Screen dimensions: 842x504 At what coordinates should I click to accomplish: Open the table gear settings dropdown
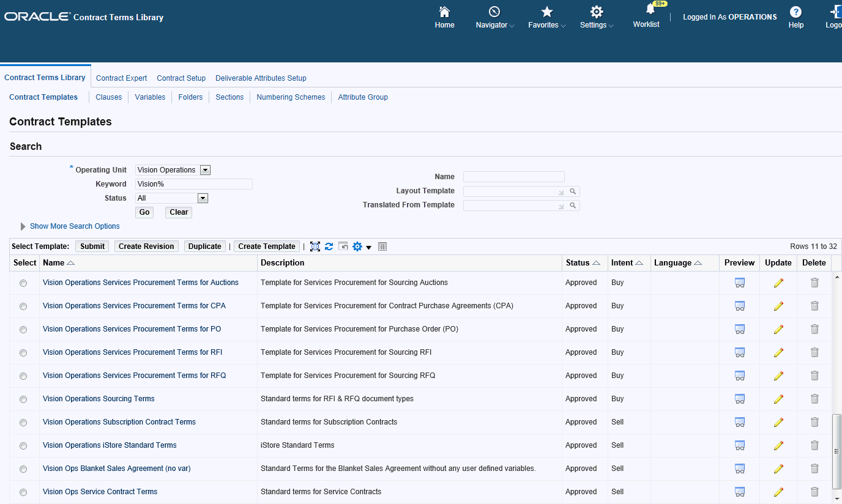pos(362,246)
